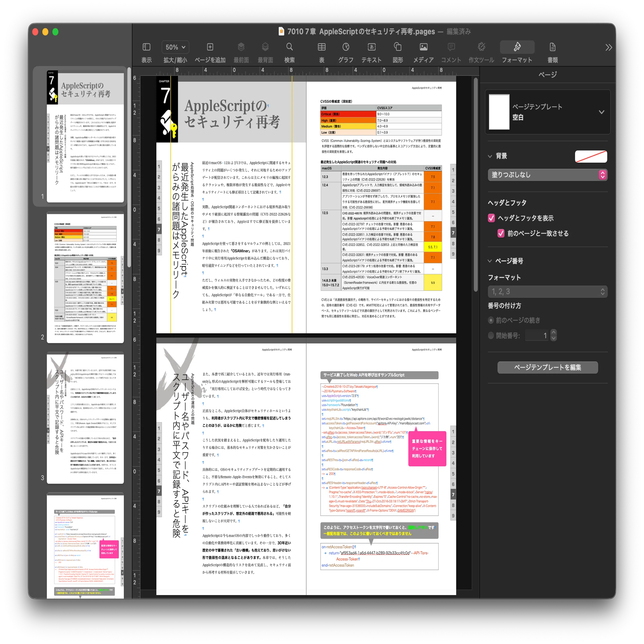This screenshot has width=644, height=644.
Task: Open the メディア media menu
Action: tap(423, 47)
